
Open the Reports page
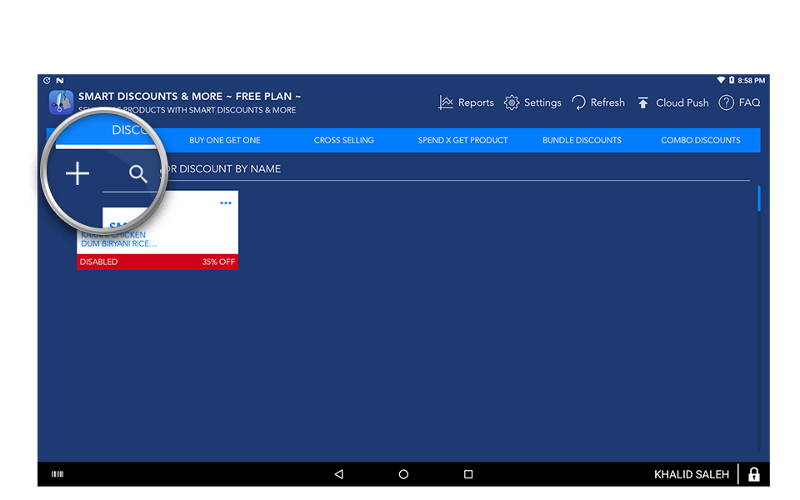[466, 103]
